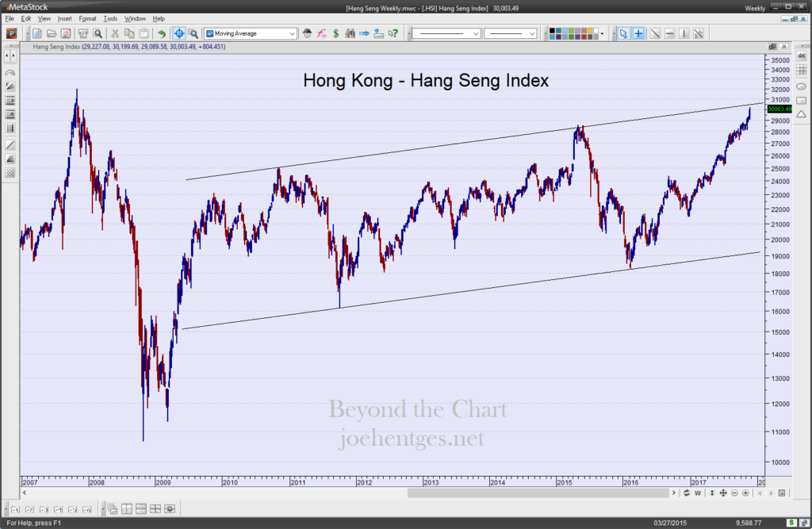Viewport: 812px width, 529px height.
Task: Expand the color palette arrow
Action: [603, 33]
